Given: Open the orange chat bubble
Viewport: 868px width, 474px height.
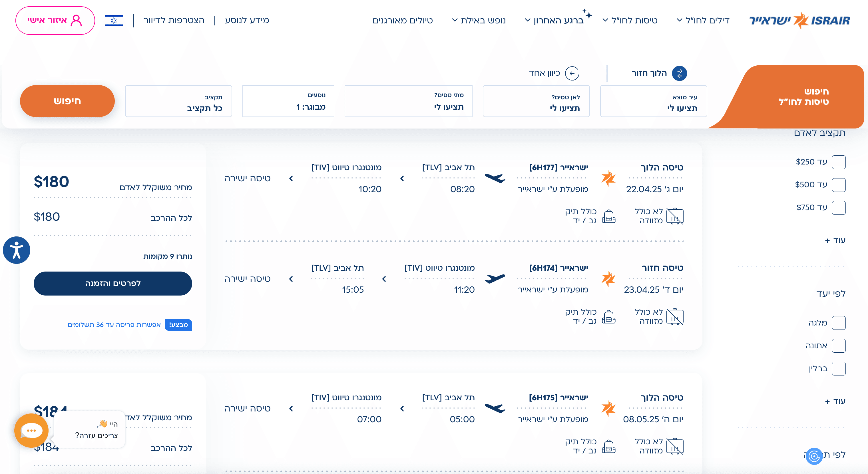Looking at the screenshot, I should (31, 430).
